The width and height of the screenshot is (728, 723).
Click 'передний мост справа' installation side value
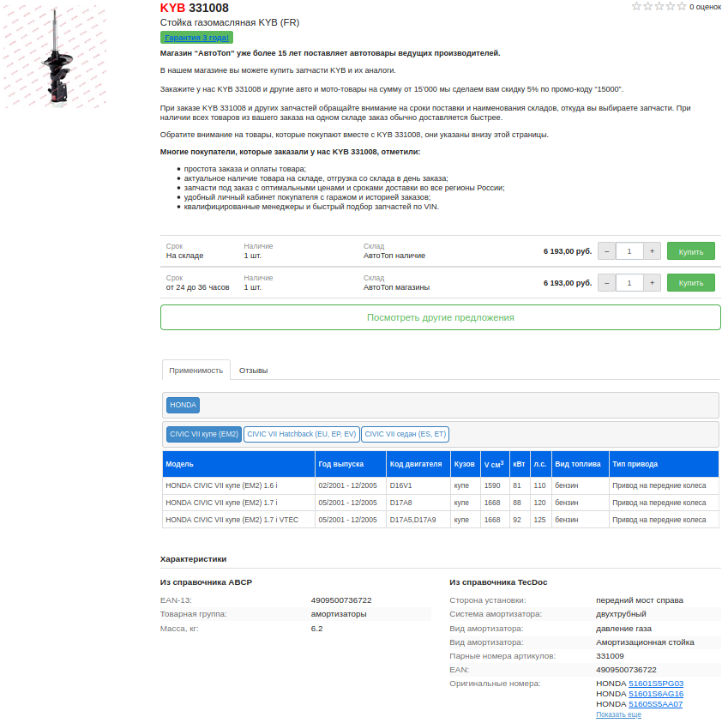click(640, 600)
